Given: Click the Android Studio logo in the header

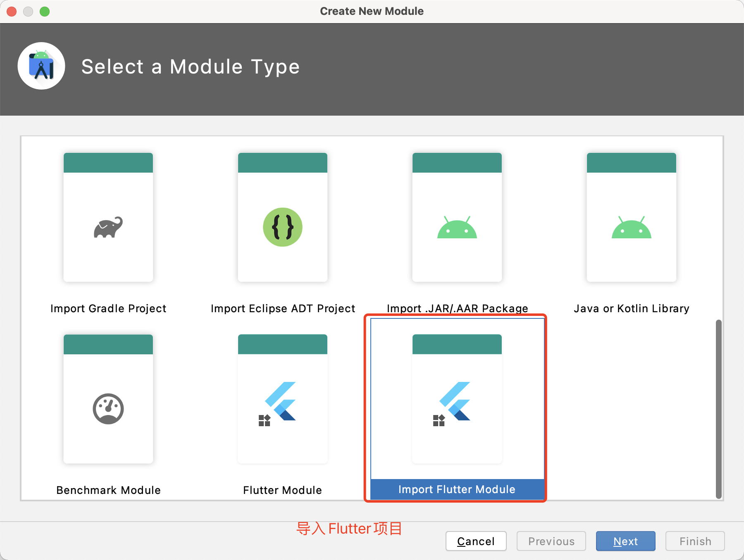Looking at the screenshot, I should 41,65.
